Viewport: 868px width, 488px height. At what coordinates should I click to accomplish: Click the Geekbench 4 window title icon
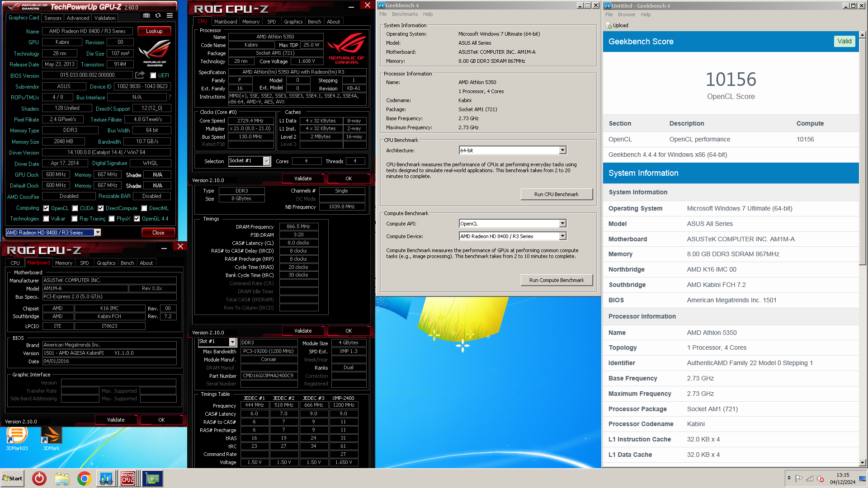pos(382,5)
